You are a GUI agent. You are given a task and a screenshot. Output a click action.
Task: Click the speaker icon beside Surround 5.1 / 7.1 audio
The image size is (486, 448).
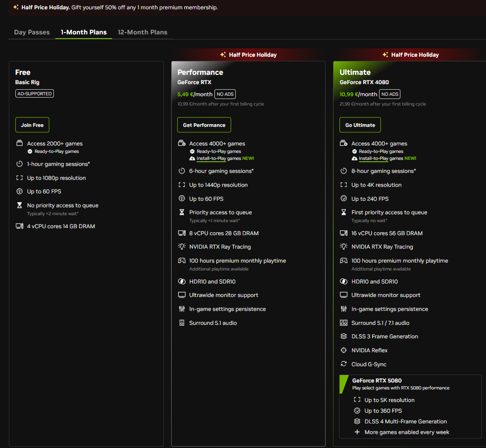[x=344, y=323]
